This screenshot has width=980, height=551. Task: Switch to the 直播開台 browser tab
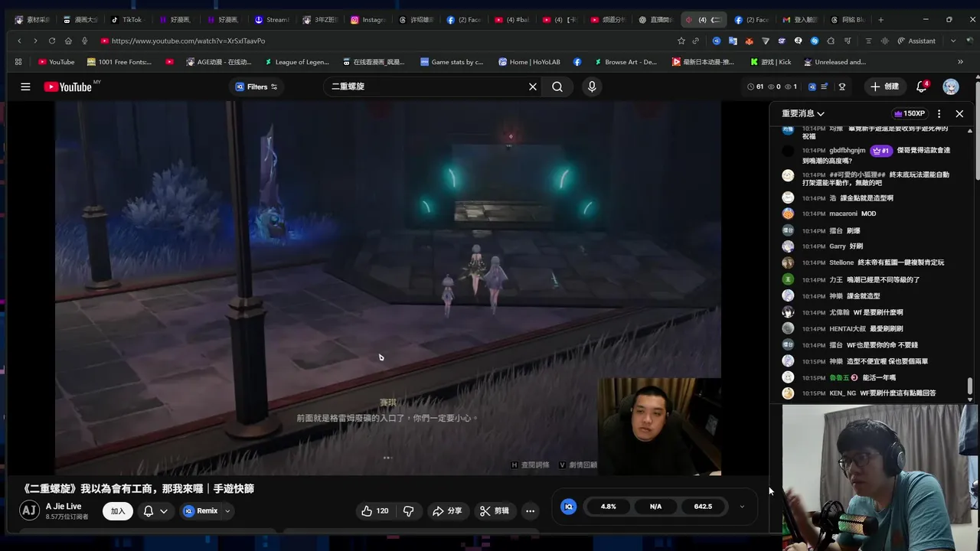tap(656, 20)
